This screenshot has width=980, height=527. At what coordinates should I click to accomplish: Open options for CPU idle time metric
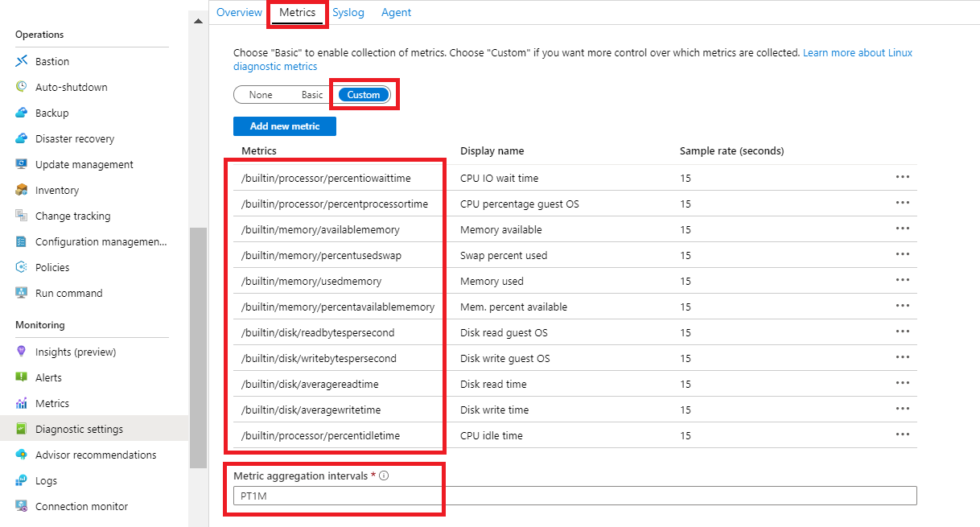coord(902,435)
